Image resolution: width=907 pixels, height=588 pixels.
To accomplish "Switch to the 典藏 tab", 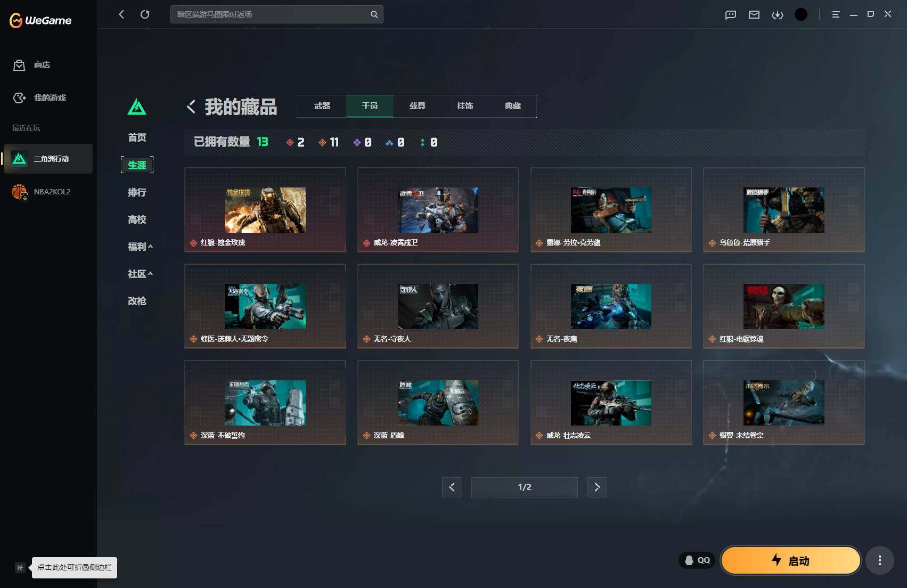I will point(513,106).
